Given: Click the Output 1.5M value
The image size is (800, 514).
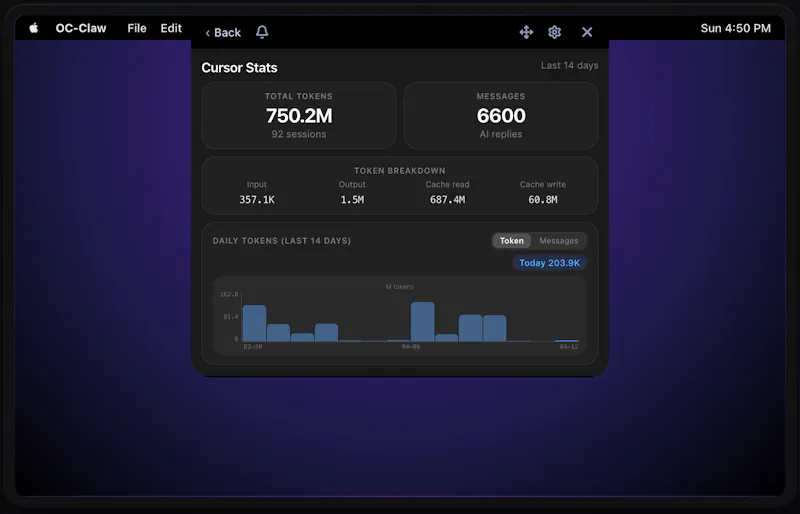Looking at the screenshot, I should [352, 200].
